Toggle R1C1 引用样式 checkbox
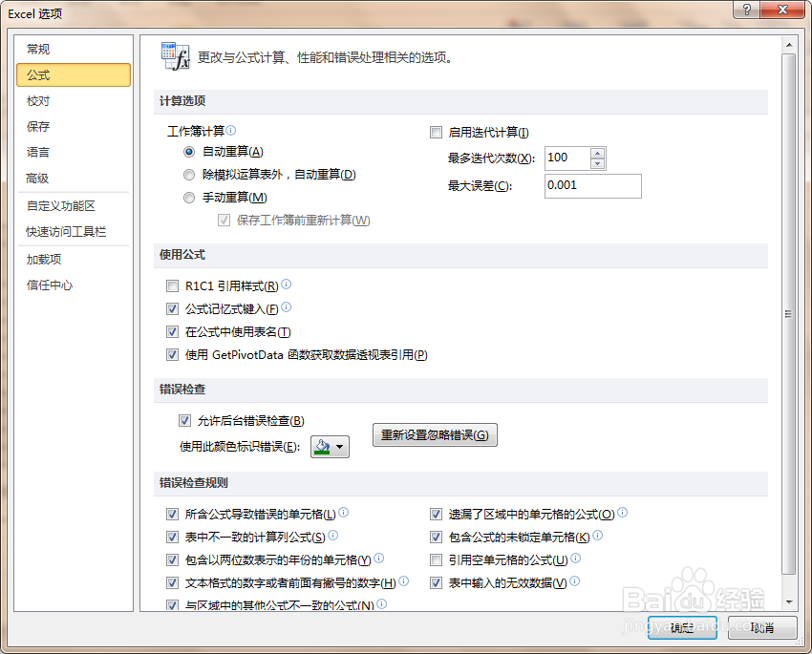 click(173, 285)
